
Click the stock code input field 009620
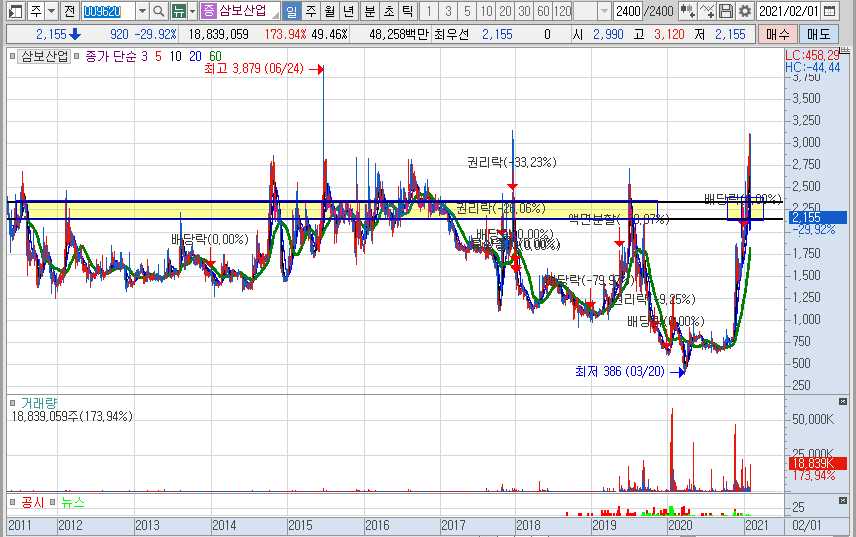(106, 11)
